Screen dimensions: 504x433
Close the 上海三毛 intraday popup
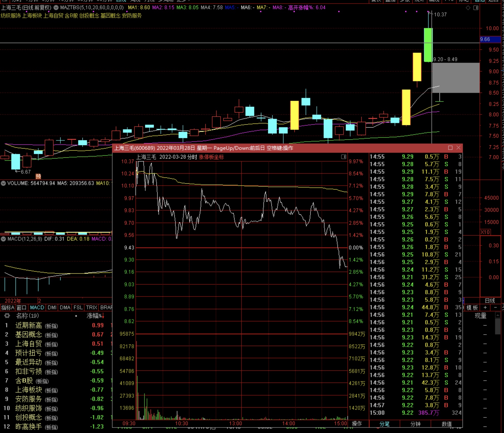click(x=459, y=148)
